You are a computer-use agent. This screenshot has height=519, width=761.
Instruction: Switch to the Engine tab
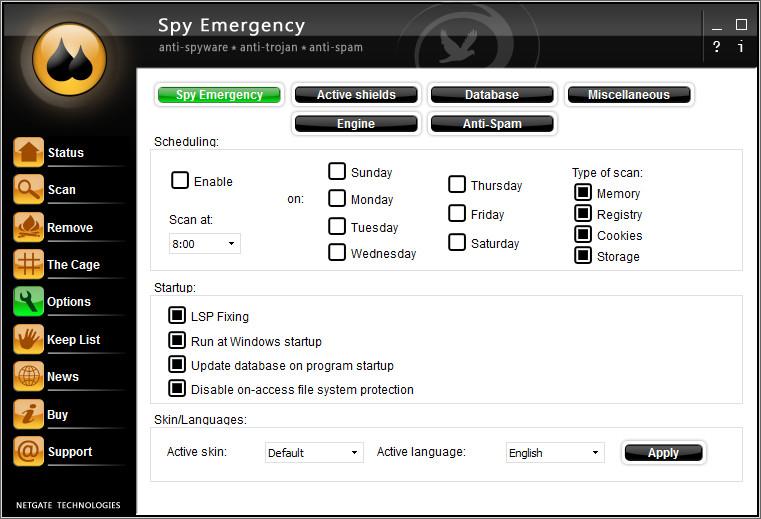coord(356,124)
